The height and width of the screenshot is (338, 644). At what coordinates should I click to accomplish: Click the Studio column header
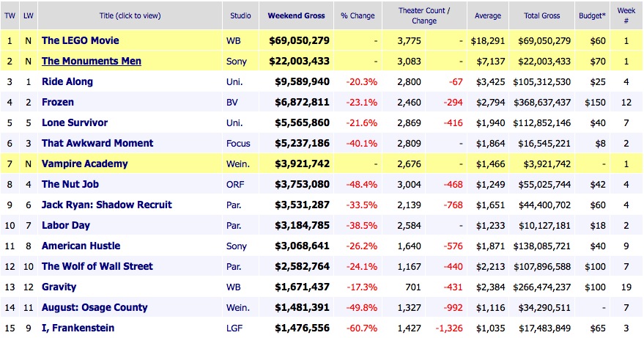click(240, 15)
